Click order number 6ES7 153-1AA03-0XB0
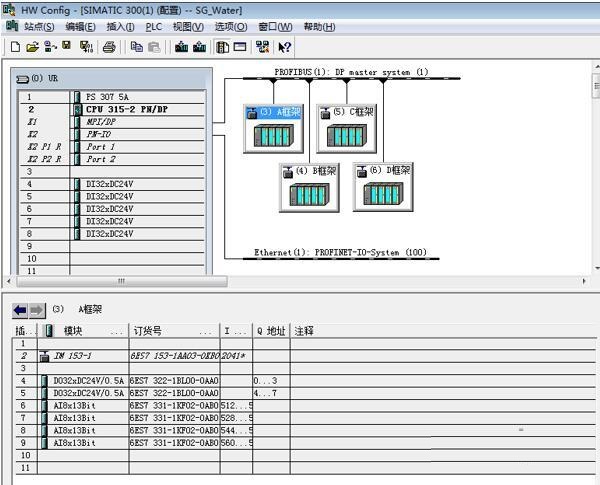600x485 pixels. pyautogui.click(x=175, y=356)
